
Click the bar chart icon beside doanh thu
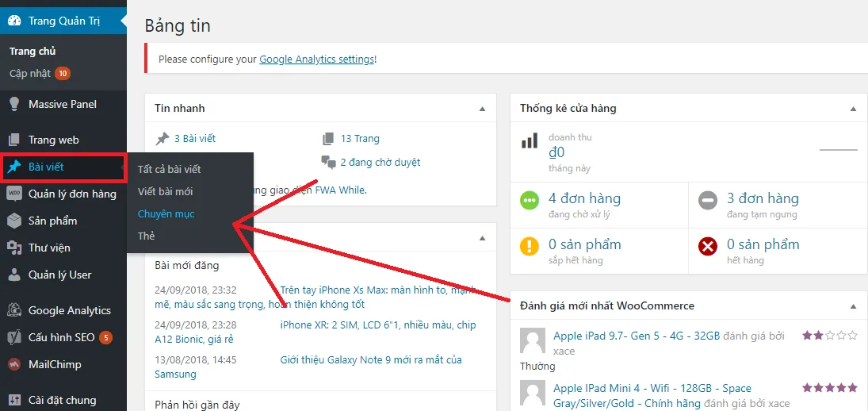[x=530, y=140]
